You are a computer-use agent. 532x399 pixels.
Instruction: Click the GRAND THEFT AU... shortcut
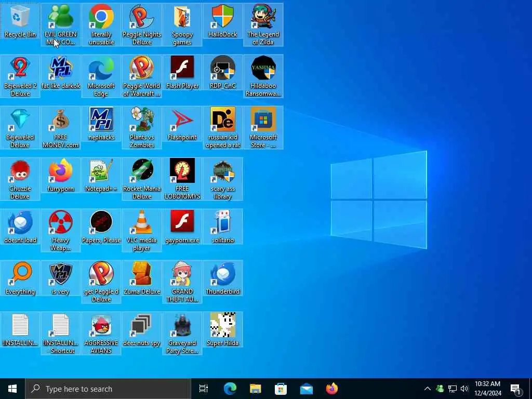pos(182,282)
